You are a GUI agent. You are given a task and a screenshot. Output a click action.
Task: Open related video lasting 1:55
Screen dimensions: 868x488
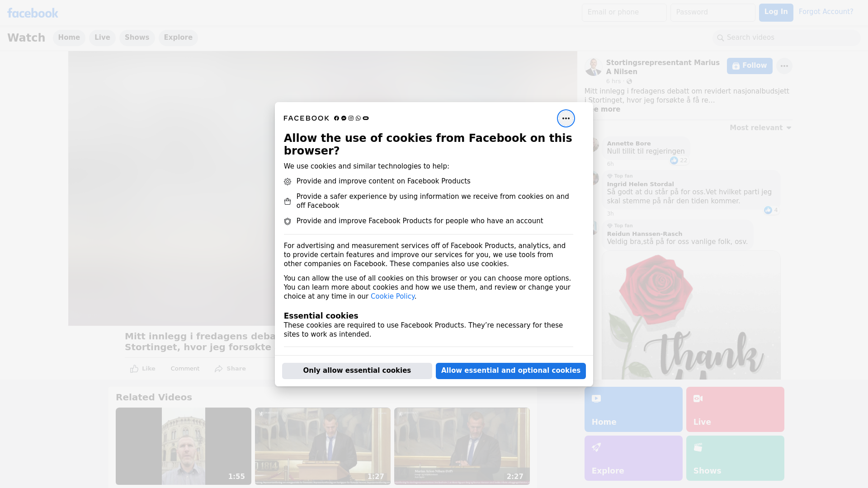pyautogui.click(x=184, y=446)
